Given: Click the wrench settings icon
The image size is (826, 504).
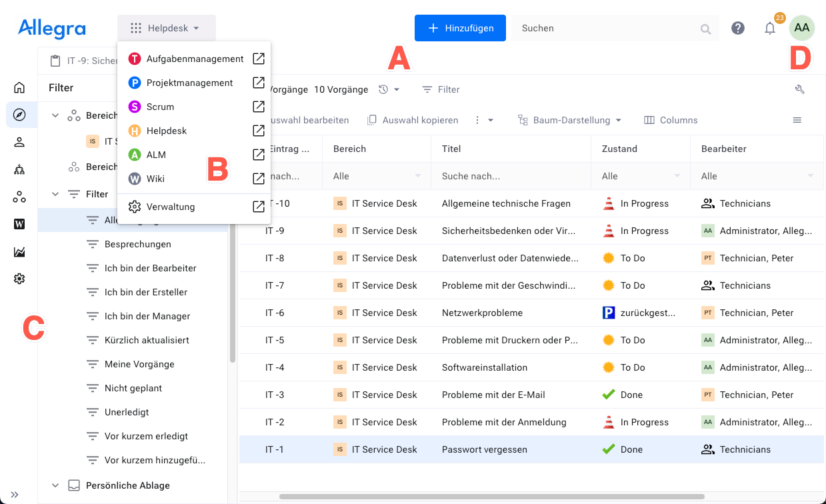Looking at the screenshot, I should pyautogui.click(x=800, y=89).
